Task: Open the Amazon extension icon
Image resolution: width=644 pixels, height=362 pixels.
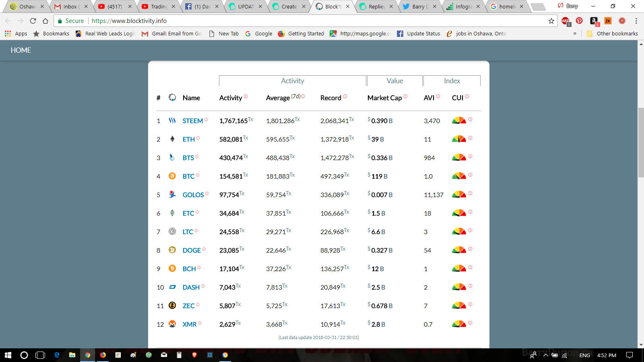Action: 594,21
